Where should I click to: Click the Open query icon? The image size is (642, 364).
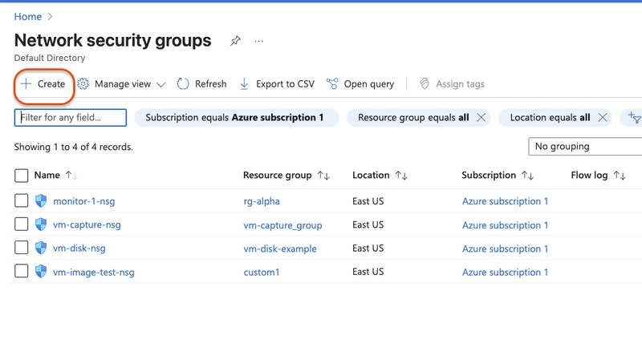coord(332,84)
